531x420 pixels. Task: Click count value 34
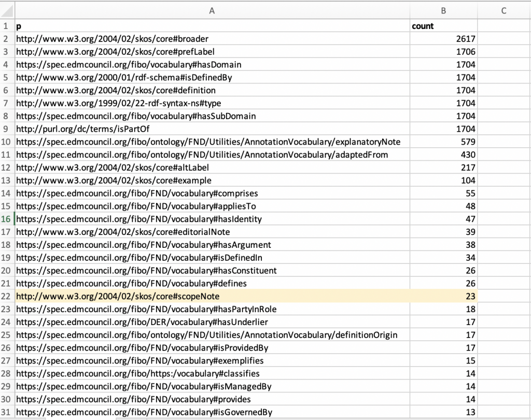pyautogui.click(x=444, y=258)
